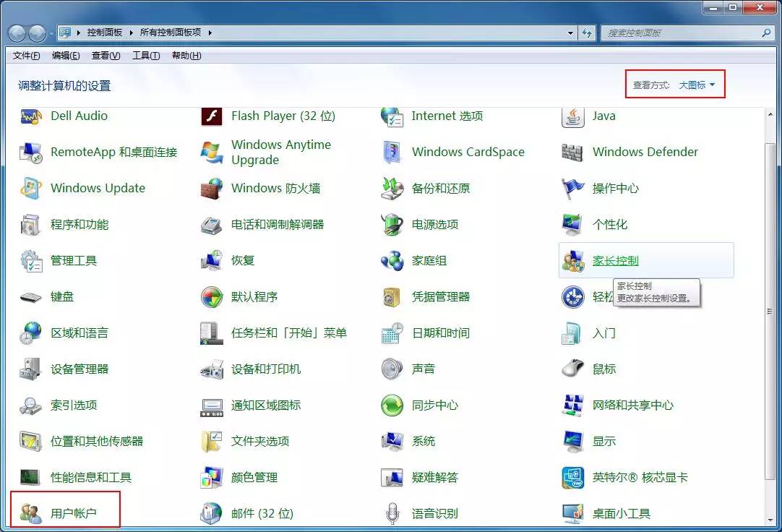Open the Windows Anytime Upgrade link

(x=280, y=152)
